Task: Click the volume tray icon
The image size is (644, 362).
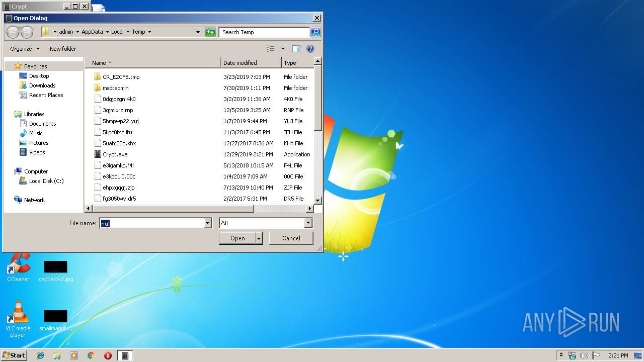Action: 584,355
